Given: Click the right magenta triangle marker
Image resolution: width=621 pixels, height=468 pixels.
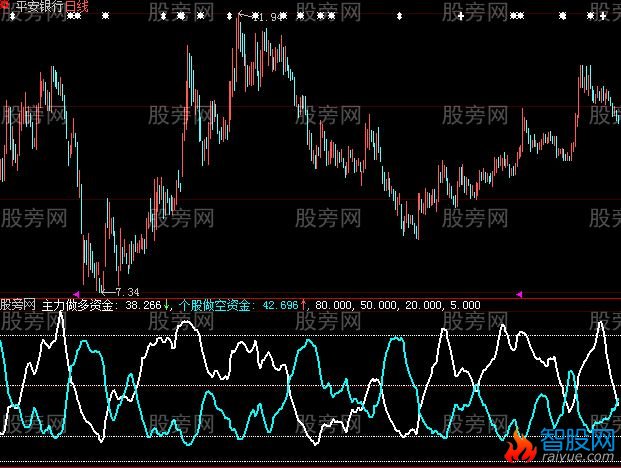Looking at the screenshot, I should pos(518,294).
